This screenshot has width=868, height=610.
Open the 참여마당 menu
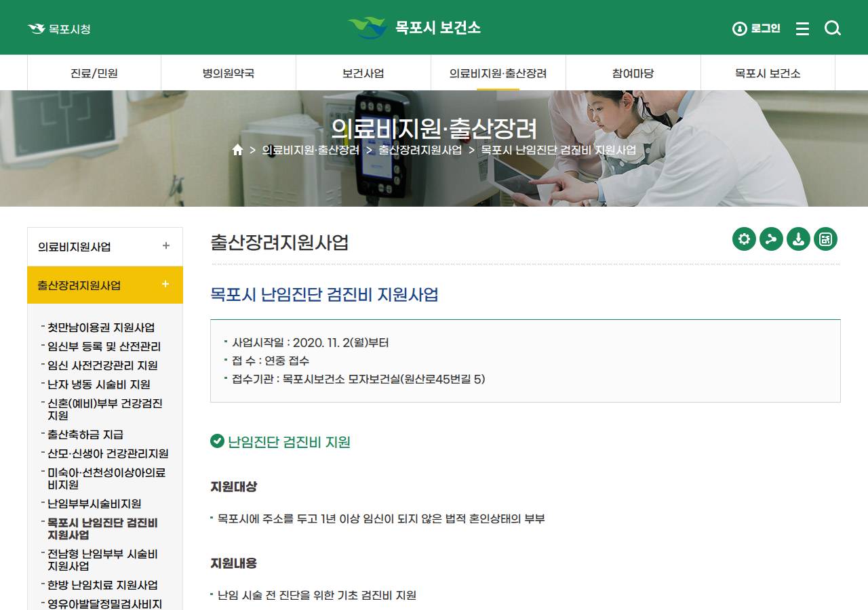pyautogui.click(x=633, y=73)
